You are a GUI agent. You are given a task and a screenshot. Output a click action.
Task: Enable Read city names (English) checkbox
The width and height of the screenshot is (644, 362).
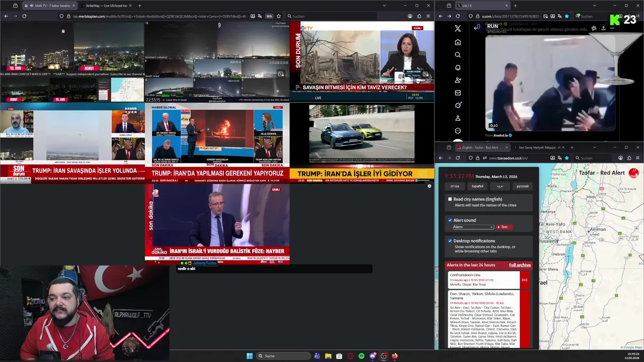(x=450, y=199)
